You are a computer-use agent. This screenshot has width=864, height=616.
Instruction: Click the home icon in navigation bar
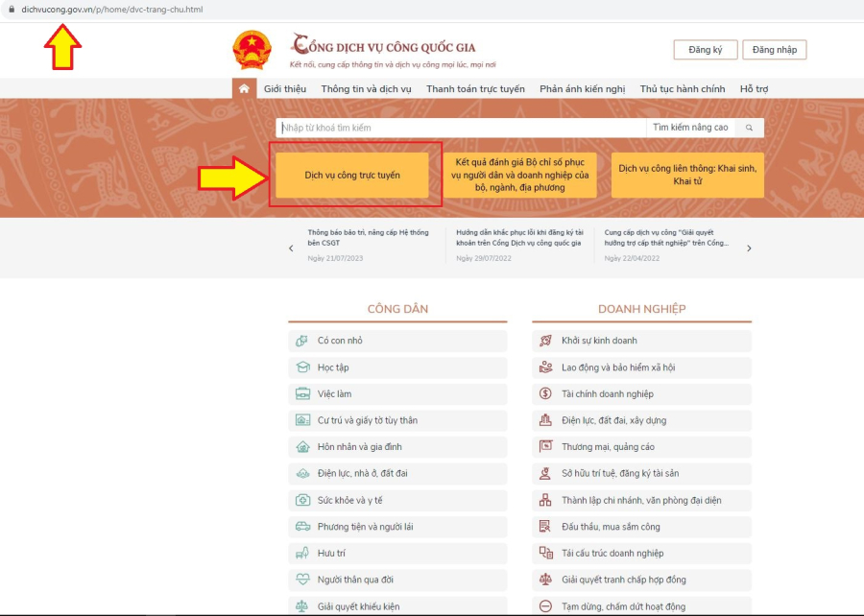coord(244,88)
